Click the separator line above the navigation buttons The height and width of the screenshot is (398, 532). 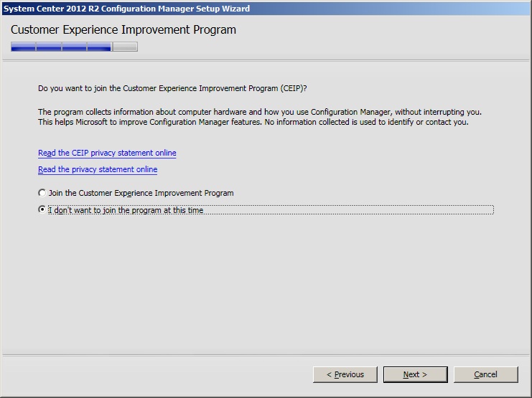click(x=266, y=354)
